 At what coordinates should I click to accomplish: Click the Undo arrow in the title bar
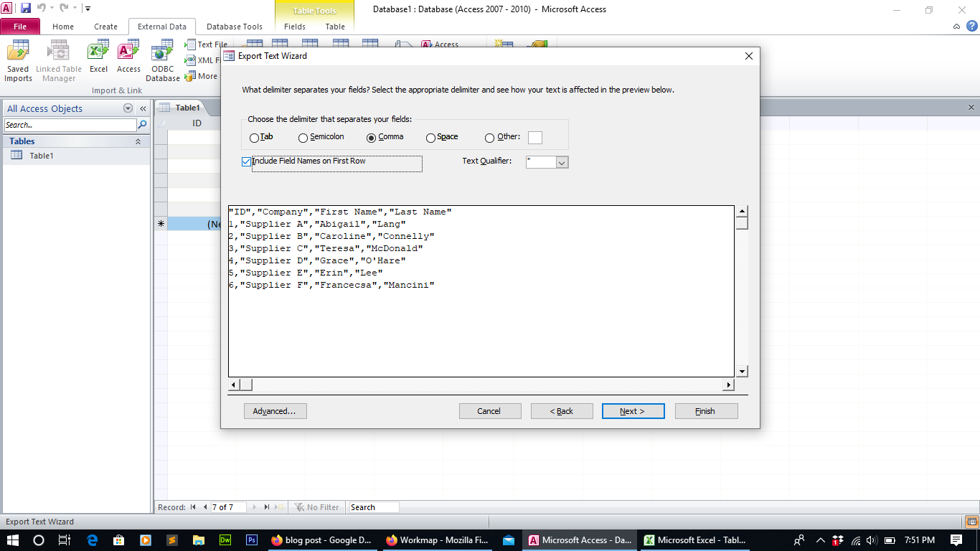41,9
